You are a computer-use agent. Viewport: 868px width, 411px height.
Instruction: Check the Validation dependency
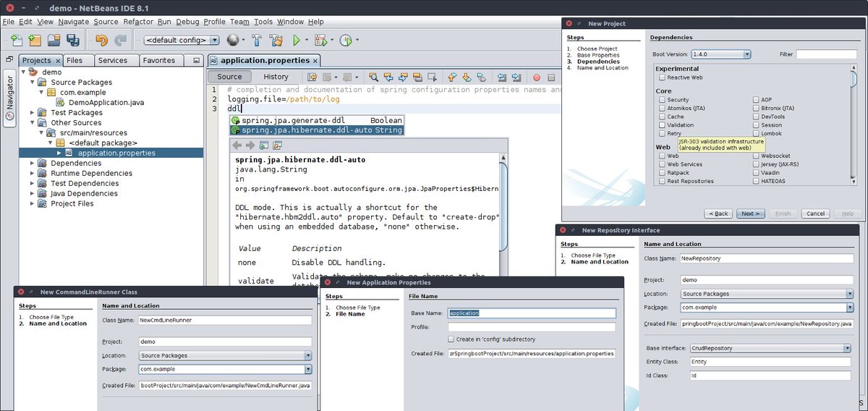click(x=662, y=125)
